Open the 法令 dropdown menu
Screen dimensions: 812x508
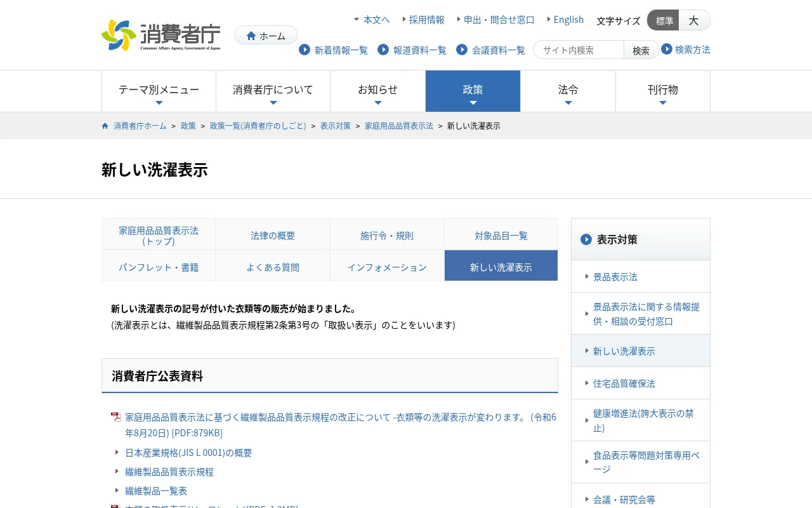tap(568, 91)
